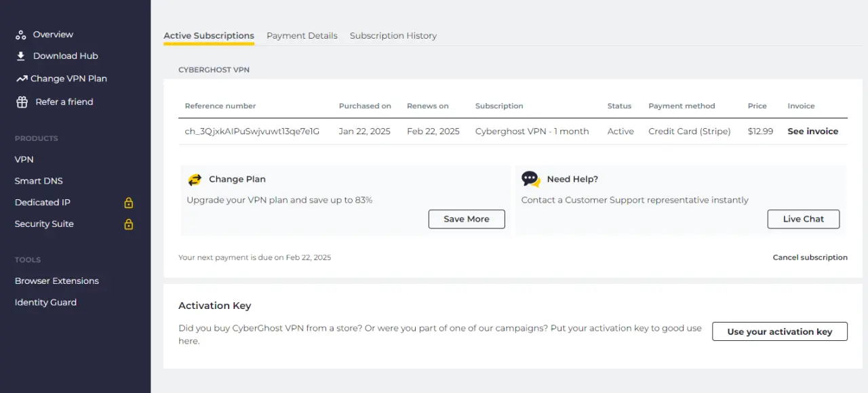The image size is (868, 393).
Task: Start a Live Chat session
Action: (804, 219)
